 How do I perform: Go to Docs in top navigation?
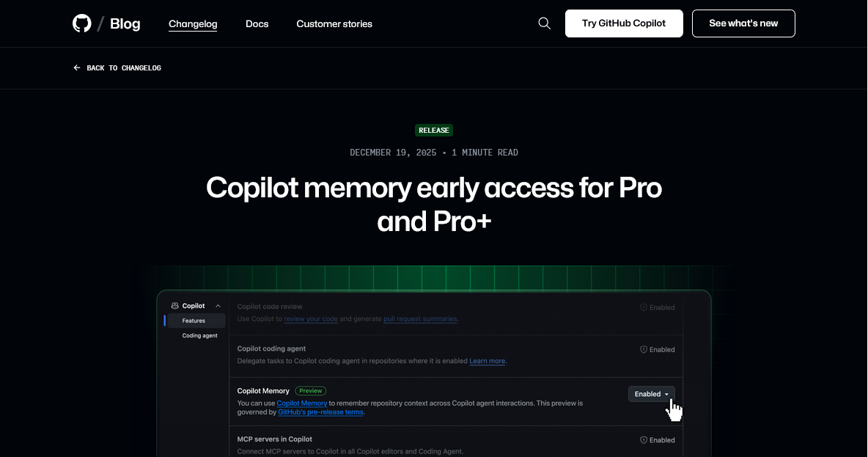257,23
